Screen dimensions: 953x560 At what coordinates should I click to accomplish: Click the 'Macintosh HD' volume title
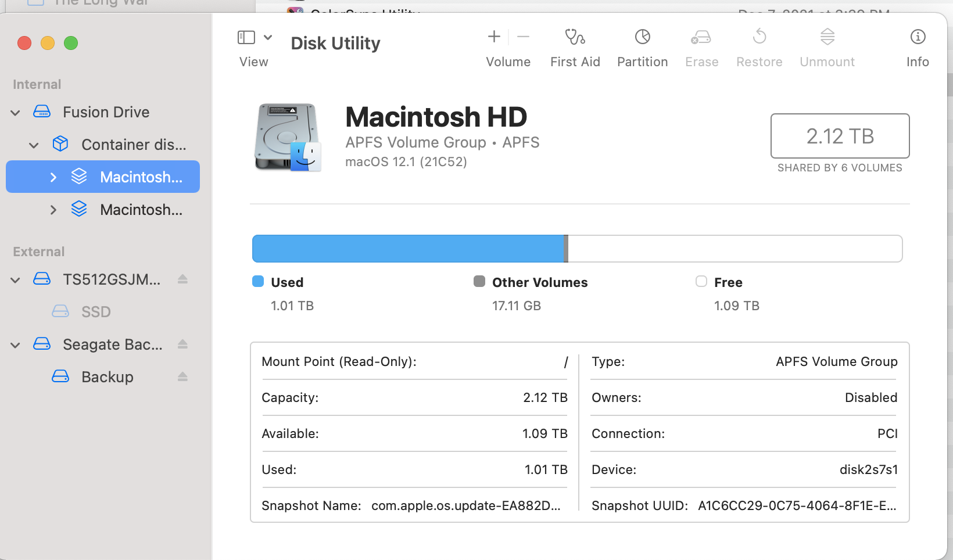436,117
